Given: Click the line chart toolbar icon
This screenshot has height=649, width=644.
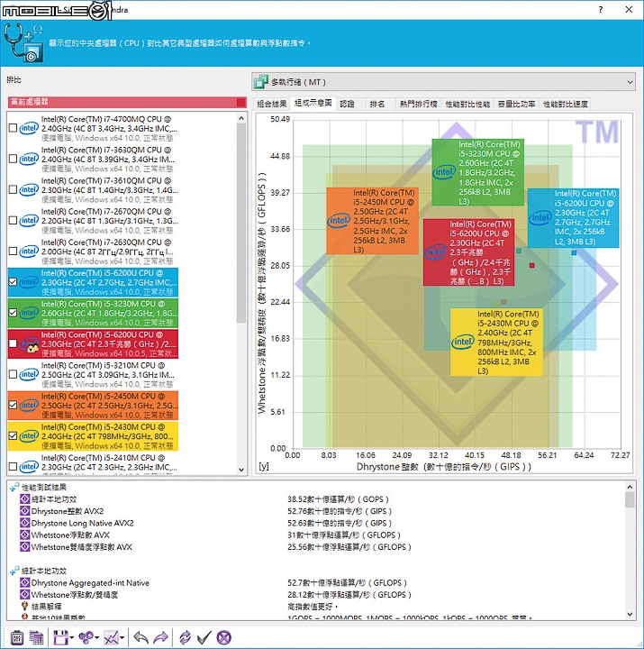Looking at the screenshot, I should pos(112,637).
